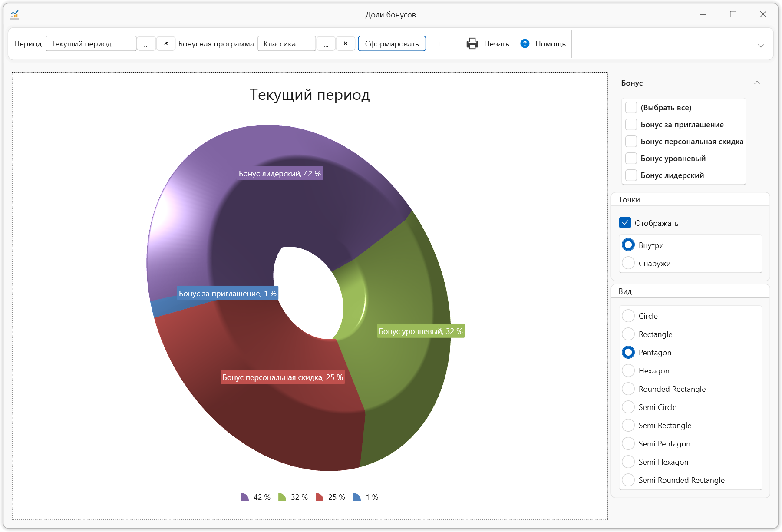Click the plus zoom-in toolbar icon
The height and width of the screenshot is (532, 782).
pos(439,44)
